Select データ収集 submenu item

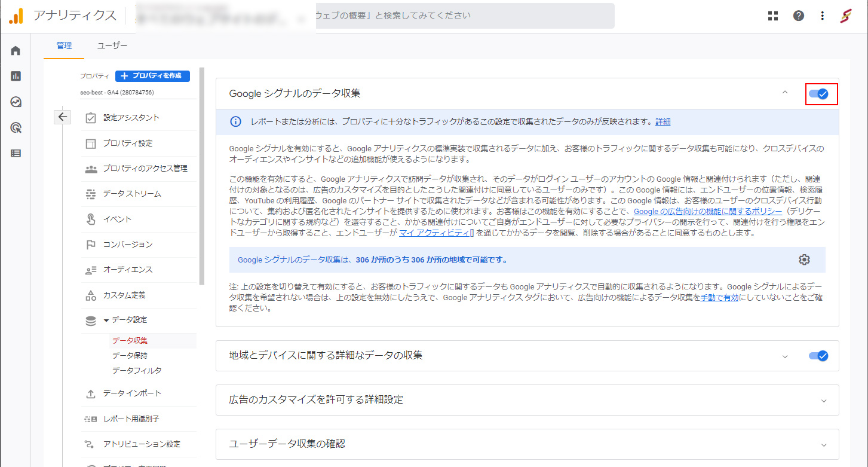[x=130, y=341]
